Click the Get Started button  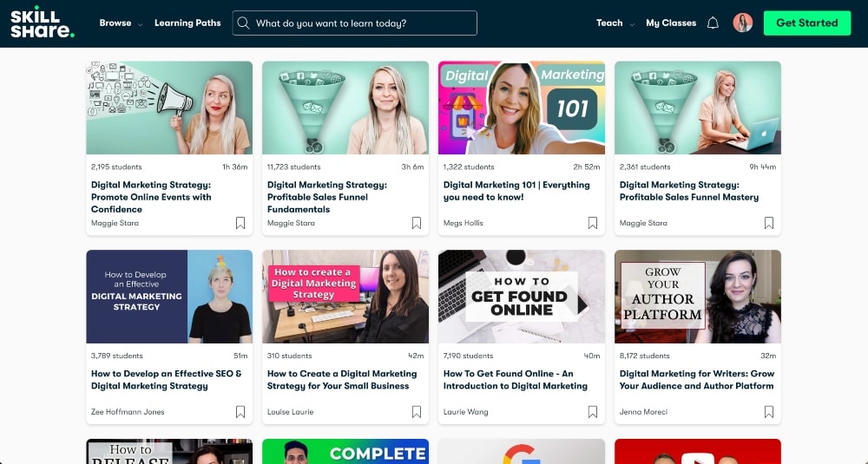[807, 23]
